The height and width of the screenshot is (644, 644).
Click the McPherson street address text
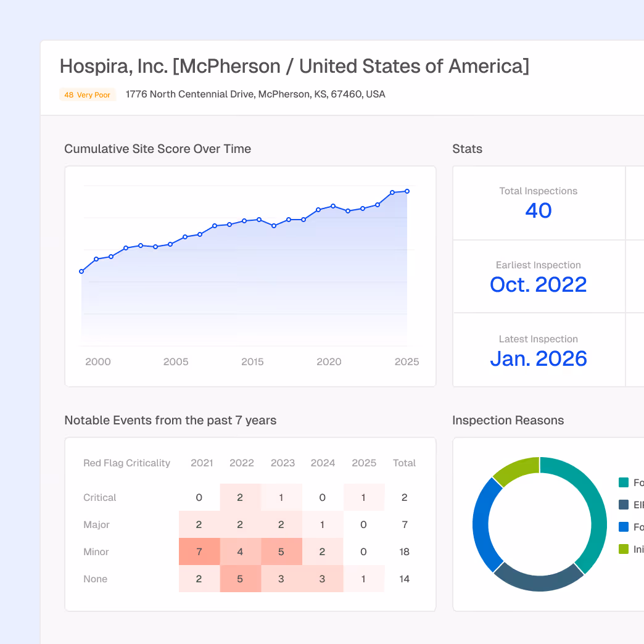click(255, 94)
